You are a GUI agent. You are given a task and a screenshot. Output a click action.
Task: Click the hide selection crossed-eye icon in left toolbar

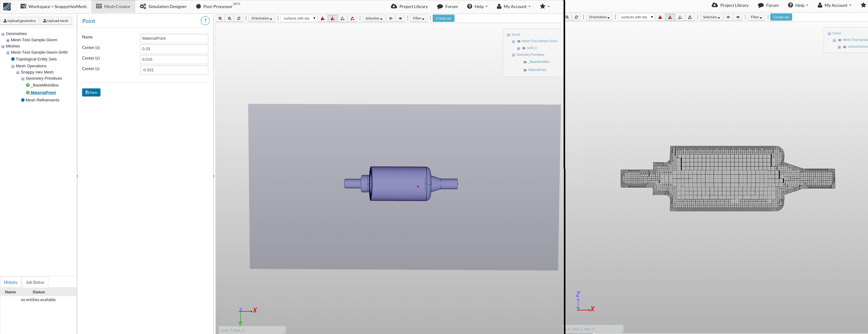391,19
